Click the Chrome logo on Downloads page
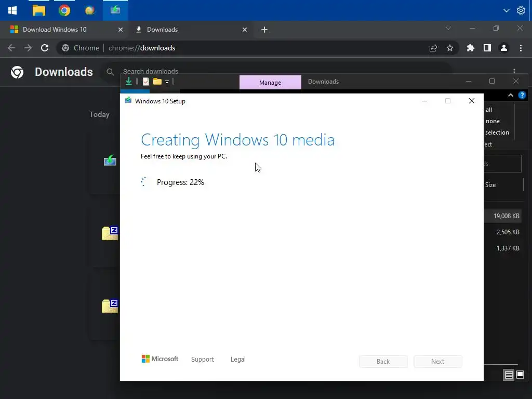Image resolution: width=532 pixels, height=399 pixels. [x=17, y=72]
